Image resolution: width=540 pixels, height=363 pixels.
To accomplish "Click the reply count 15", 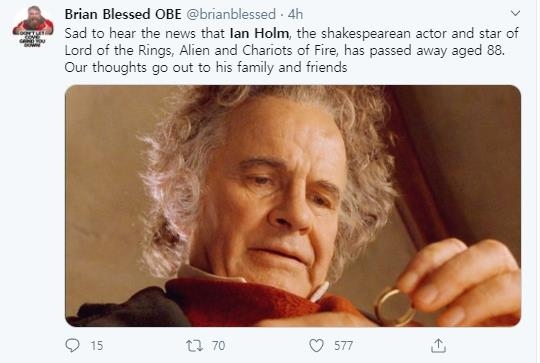I will 97,346.
